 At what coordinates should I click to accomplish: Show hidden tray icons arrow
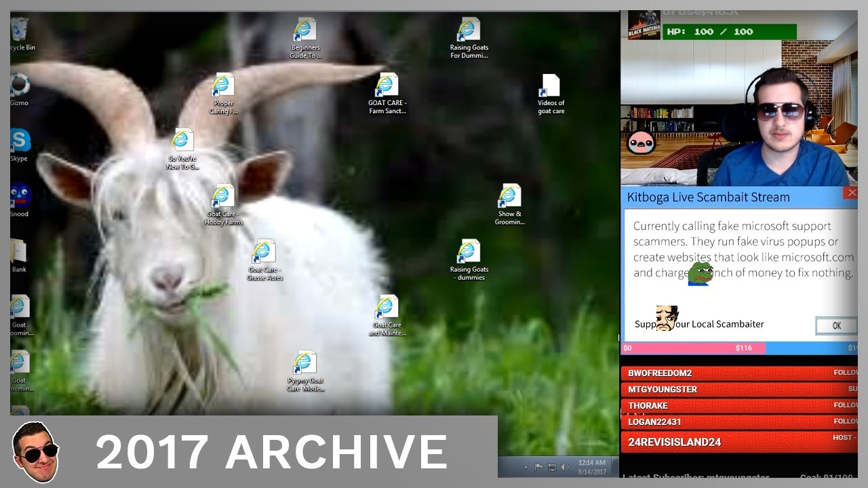(525, 468)
